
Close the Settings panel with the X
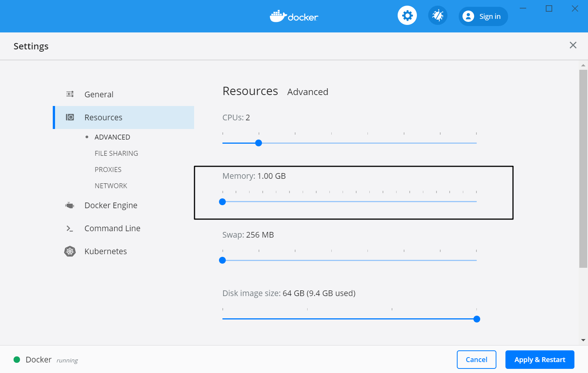tap(573, 45)
